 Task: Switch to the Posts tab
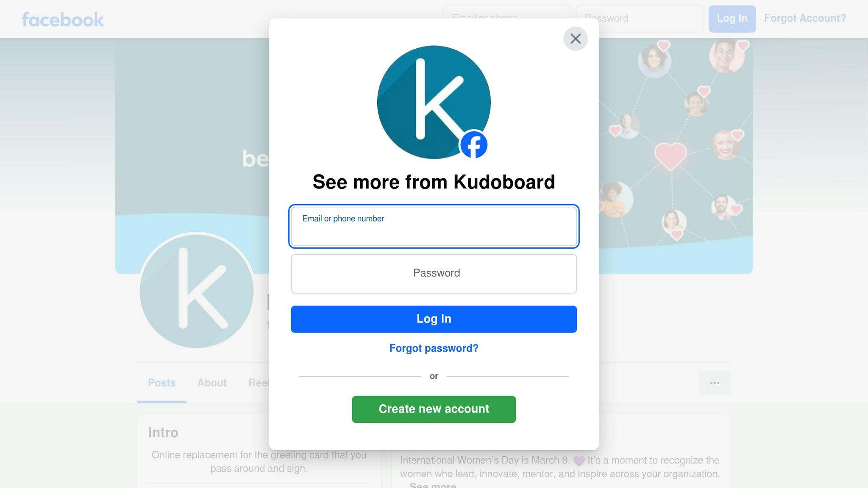(x=161, y=383)
